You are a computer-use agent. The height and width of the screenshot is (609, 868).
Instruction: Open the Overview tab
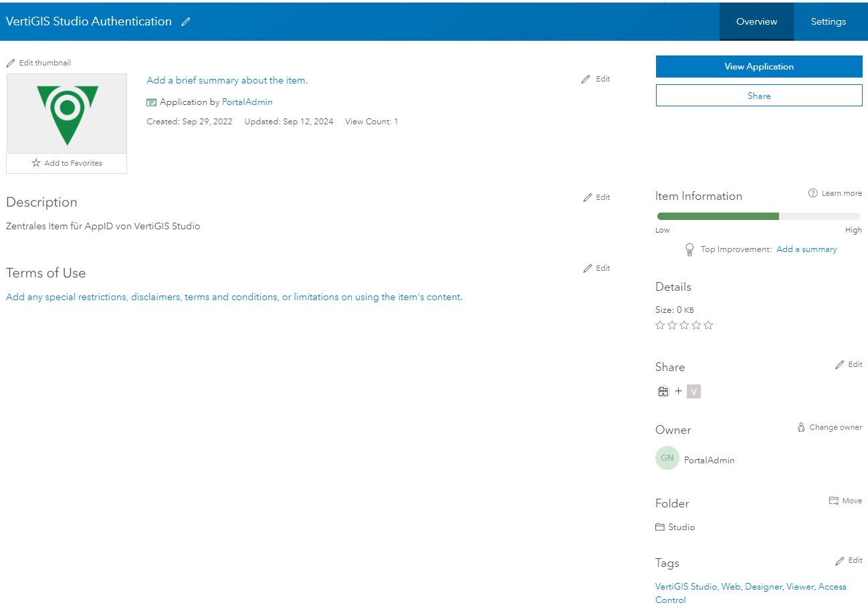pos(756,21)
